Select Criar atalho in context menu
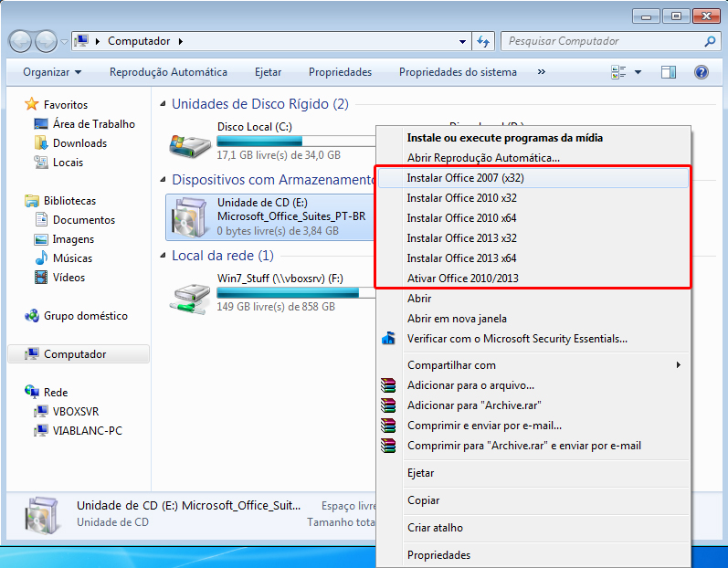The height and width of the screenshot is (568, 728). [x=533, y=528]
